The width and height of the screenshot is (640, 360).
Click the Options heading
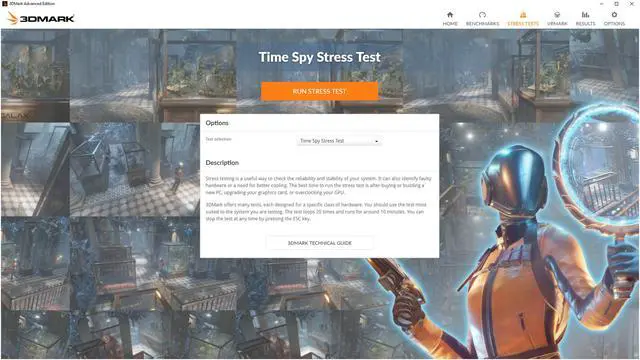(x=217, y=123)
